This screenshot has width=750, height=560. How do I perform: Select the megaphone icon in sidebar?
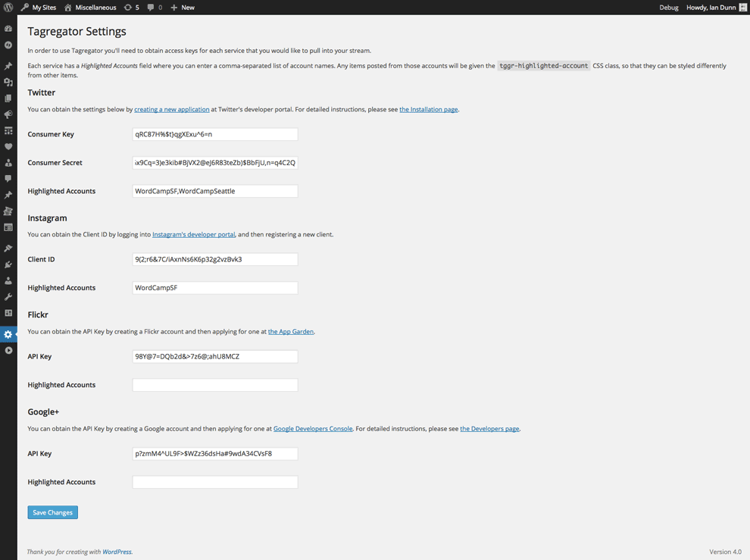(x=8, y=114)
